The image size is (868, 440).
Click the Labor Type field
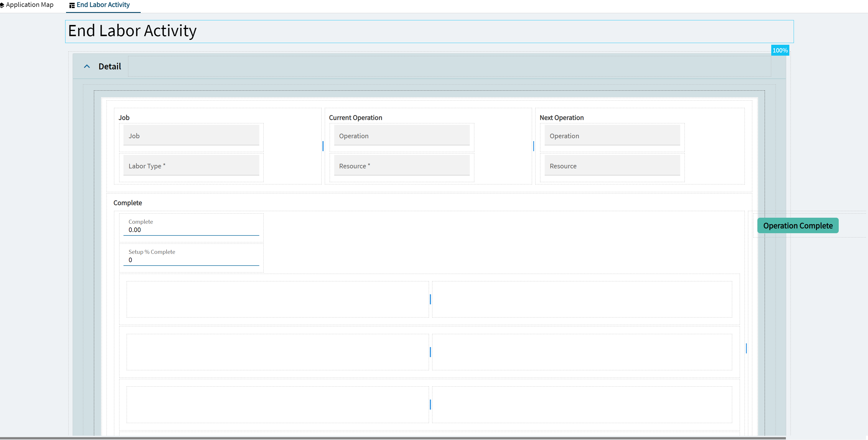(191, 166)
